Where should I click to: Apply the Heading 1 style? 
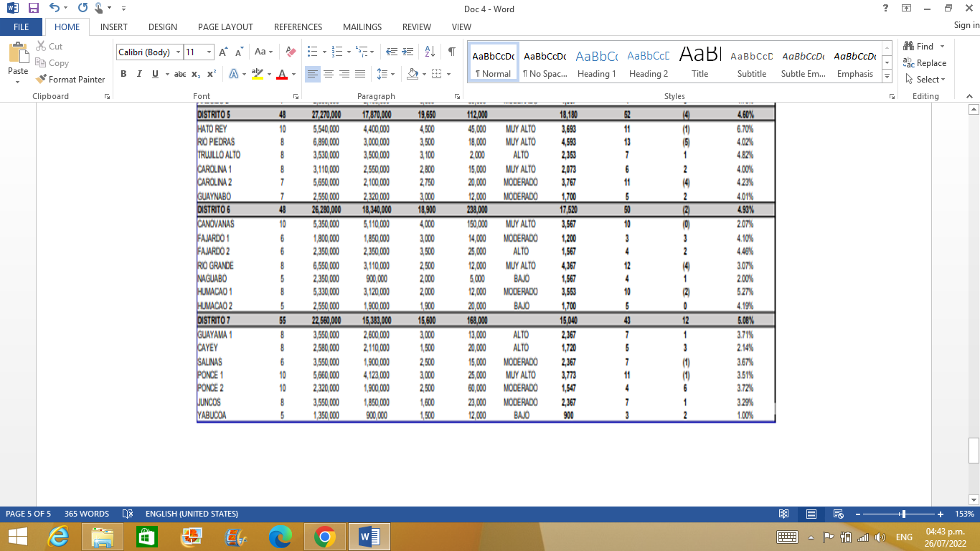(x=596, y=63)
